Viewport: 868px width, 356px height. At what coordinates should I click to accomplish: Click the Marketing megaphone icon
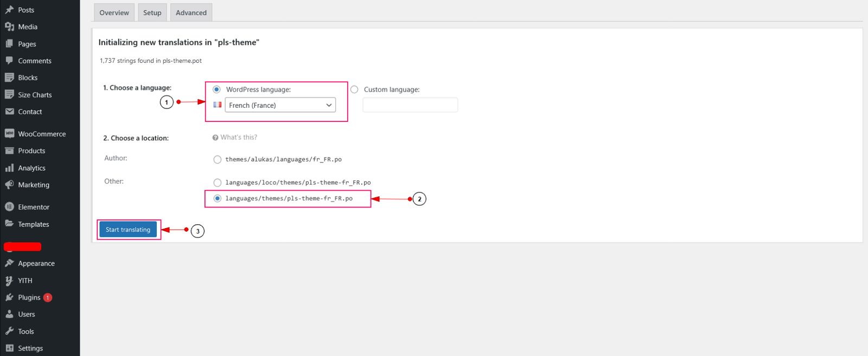point(9,185)
